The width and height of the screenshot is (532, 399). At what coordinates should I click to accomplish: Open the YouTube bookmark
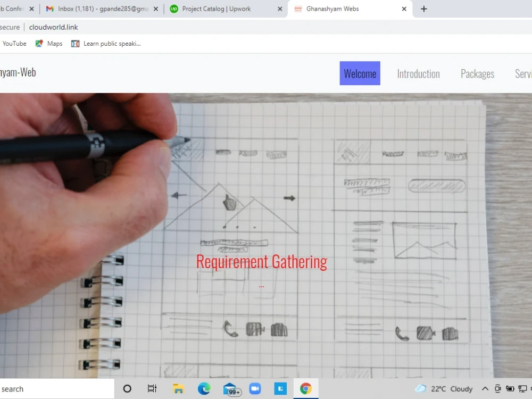(x=14, y=44)
